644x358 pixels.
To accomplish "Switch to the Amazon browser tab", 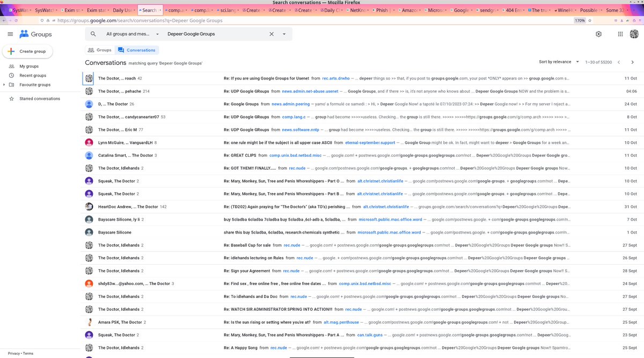I will (x=410, y=10).
